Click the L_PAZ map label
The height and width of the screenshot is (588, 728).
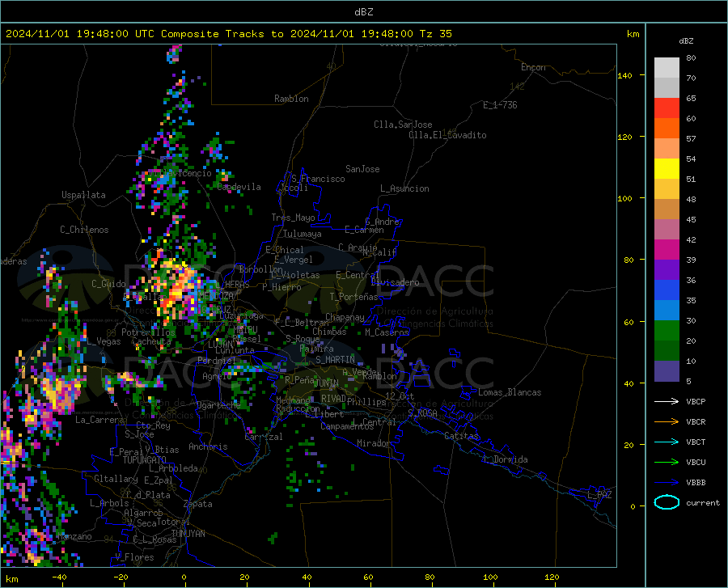pyautogui.click(x=599, y=495)
